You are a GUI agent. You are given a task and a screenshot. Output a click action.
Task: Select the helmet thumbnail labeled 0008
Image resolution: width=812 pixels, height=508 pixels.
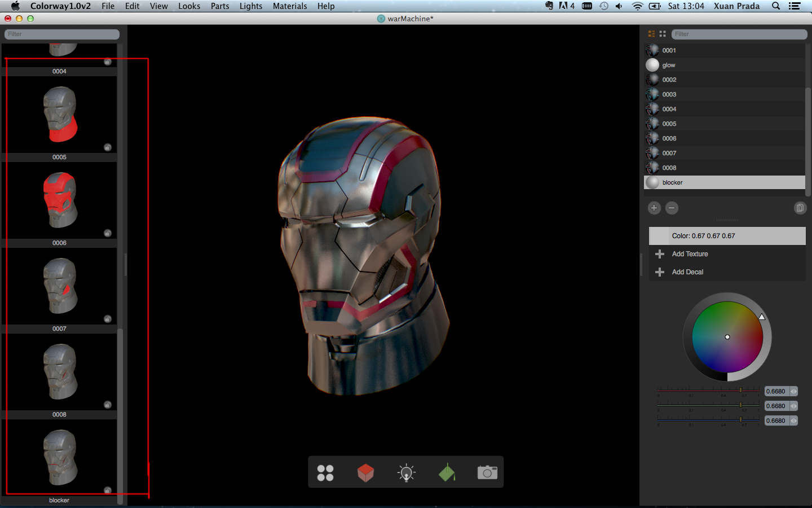[x=60, y=371]
